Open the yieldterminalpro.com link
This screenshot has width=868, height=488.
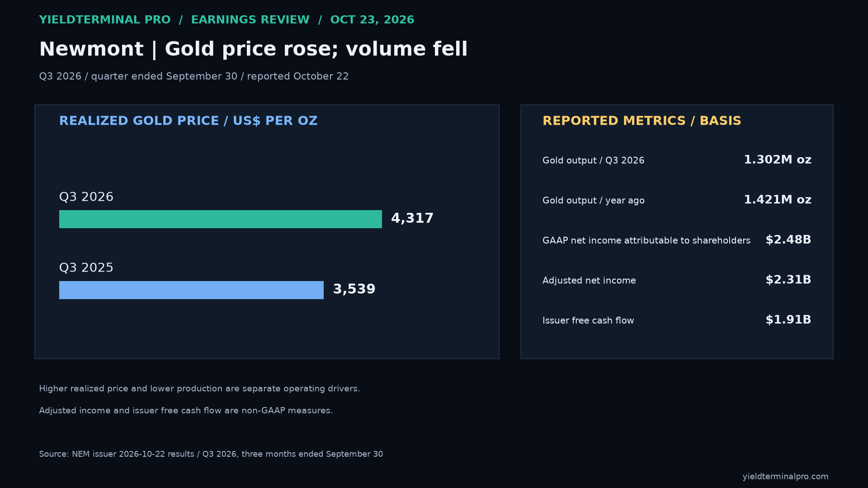(786, 477)
